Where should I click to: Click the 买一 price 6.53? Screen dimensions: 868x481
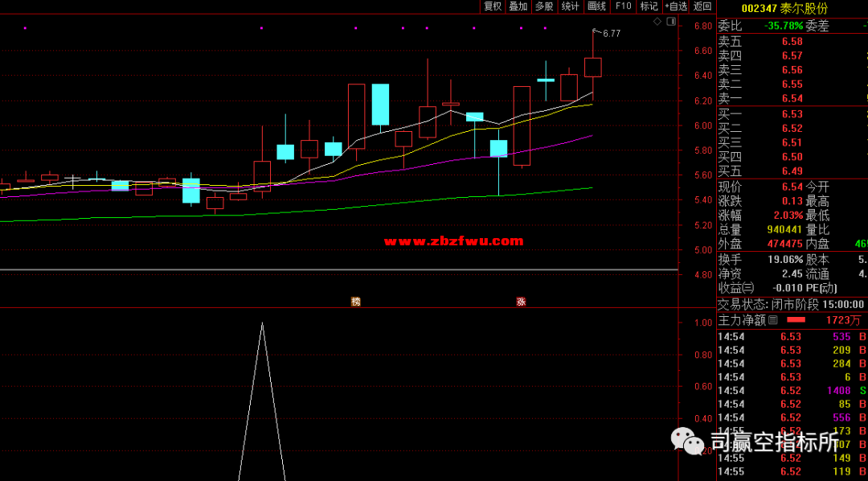click(792, 114)
